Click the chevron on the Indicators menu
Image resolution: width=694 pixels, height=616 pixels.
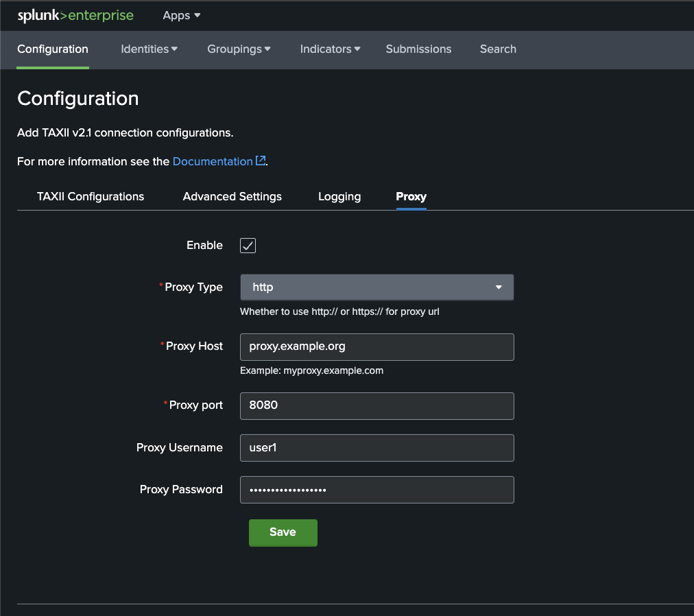click(358, 49)
